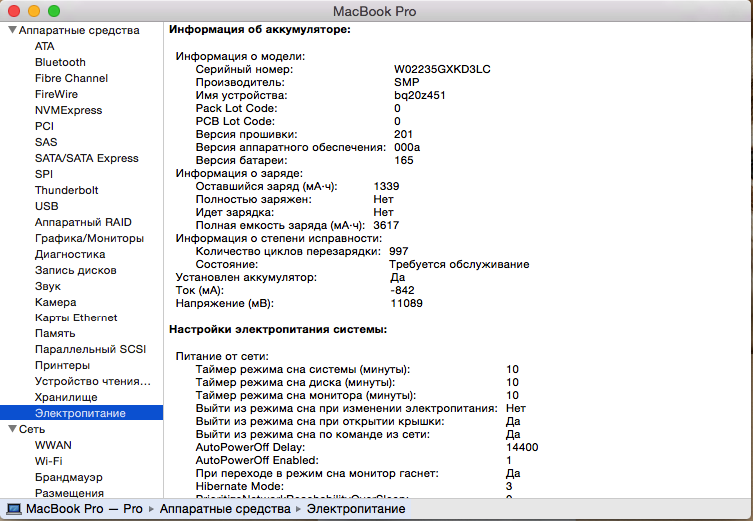Click manufacturer value SMP
Screen dimensions: 753x521
click(x=406, y=82)
